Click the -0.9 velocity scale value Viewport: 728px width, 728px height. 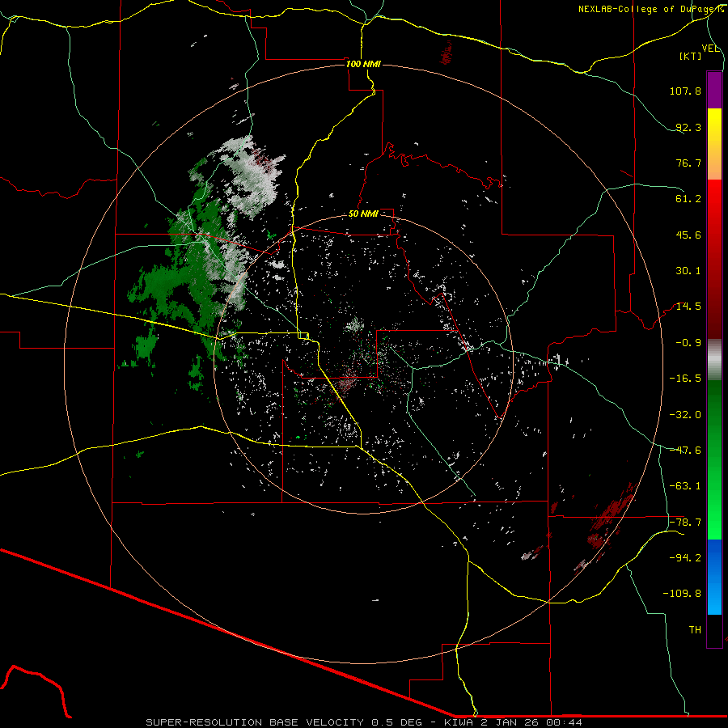click(x=688, y=343)
